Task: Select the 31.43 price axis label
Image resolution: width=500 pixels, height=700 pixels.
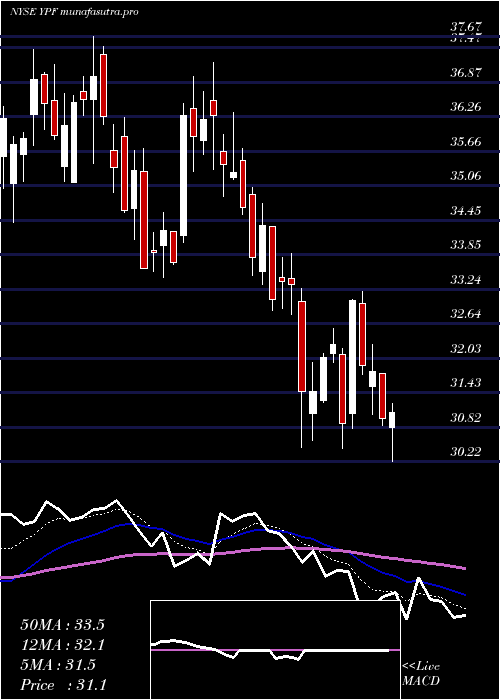Action: [467, 383]
